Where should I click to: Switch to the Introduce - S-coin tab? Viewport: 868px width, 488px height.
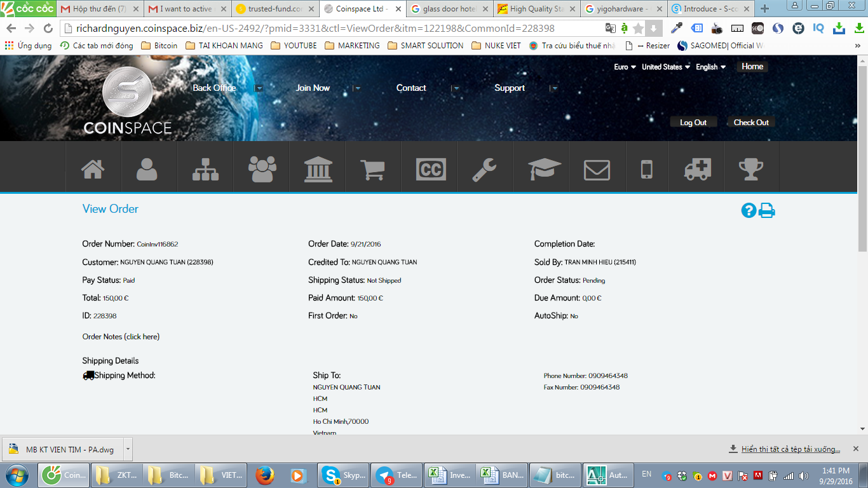pos(709,9)
